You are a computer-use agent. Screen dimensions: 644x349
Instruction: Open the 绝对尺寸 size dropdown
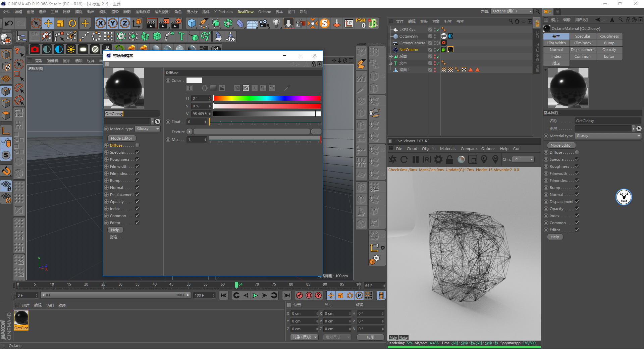coord(337,337)
